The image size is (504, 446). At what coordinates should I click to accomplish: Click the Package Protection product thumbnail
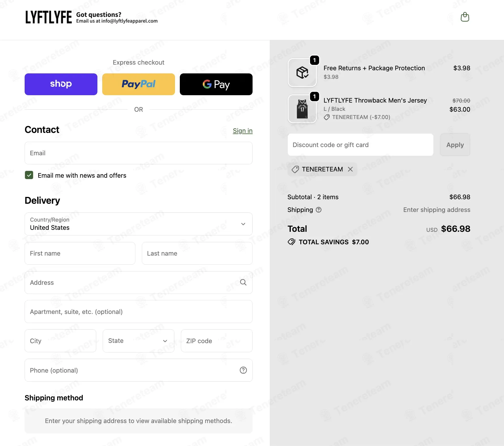tap(302, 73)
